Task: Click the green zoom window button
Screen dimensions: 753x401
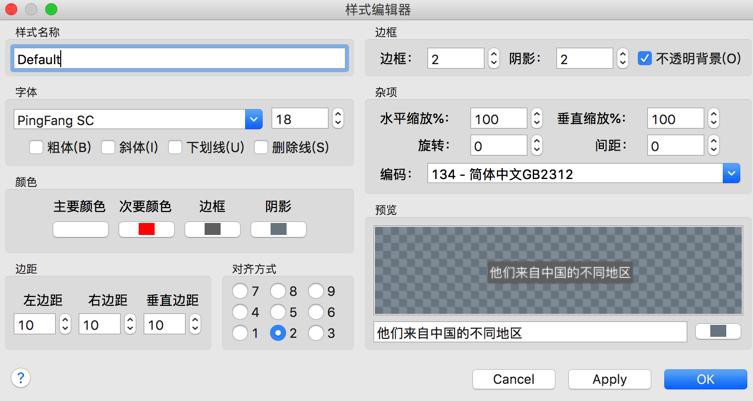Action: tap(51, 9)
